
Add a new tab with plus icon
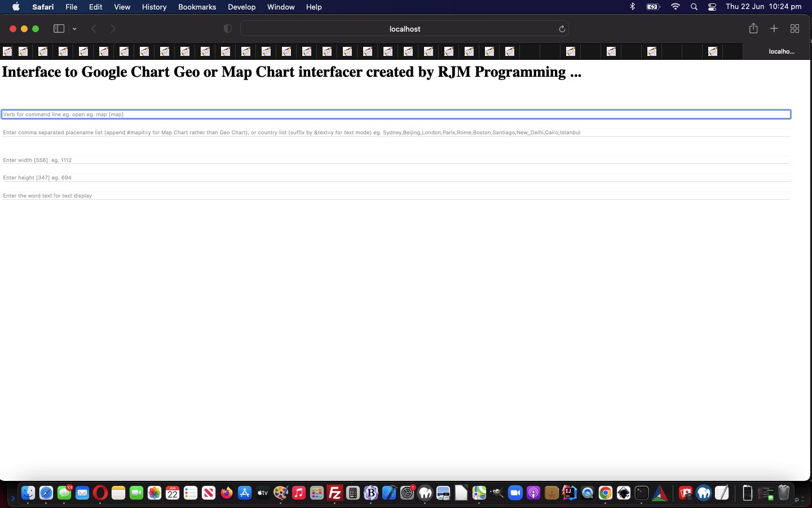click(774, 29)
